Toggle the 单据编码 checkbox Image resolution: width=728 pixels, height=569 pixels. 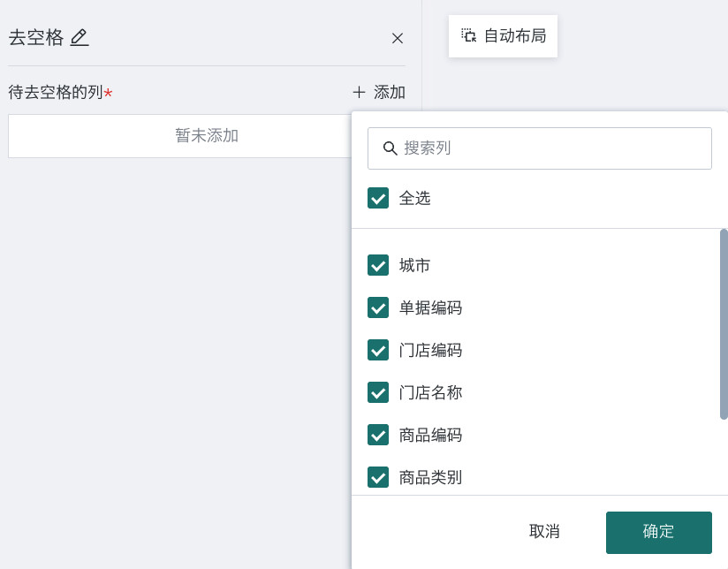pos(378,307)
